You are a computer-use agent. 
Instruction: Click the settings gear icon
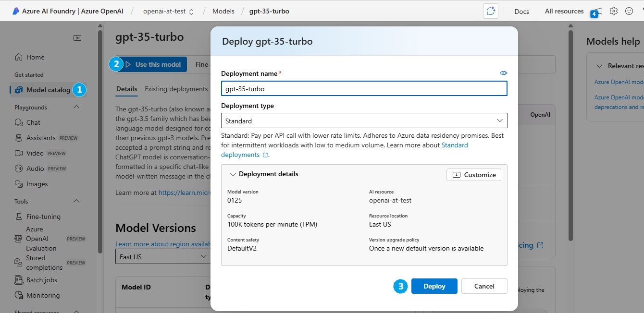613,11
